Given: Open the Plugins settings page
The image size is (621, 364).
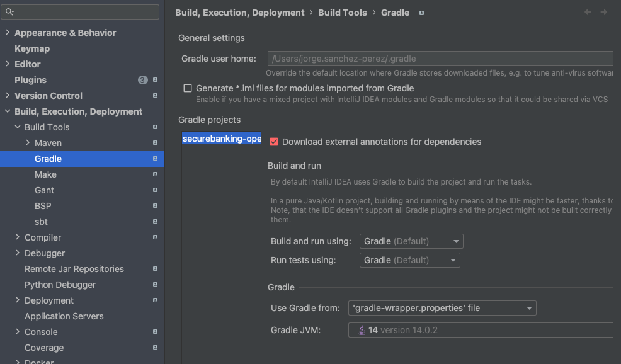Looking at the screenshot, I should 30,80.
